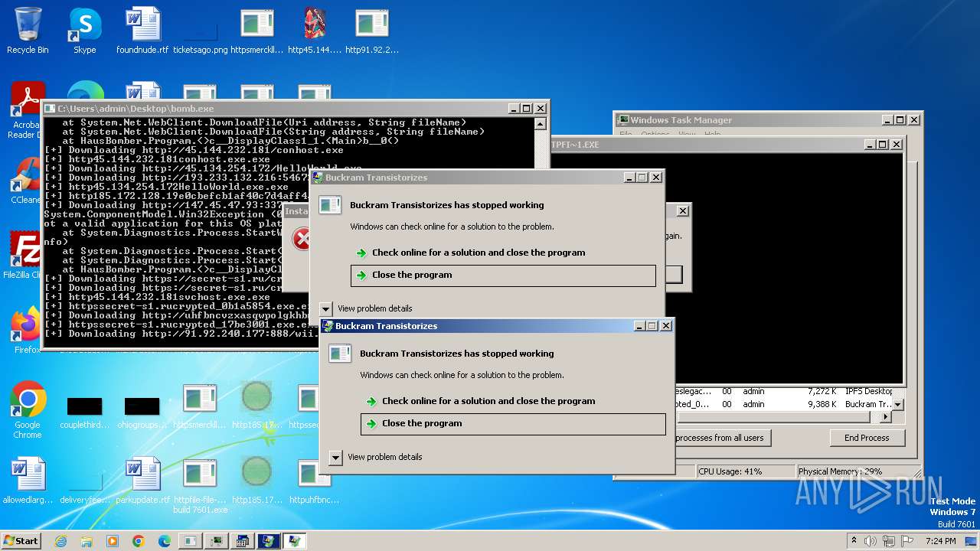Open the Action Center flag icon

point(907,541)
